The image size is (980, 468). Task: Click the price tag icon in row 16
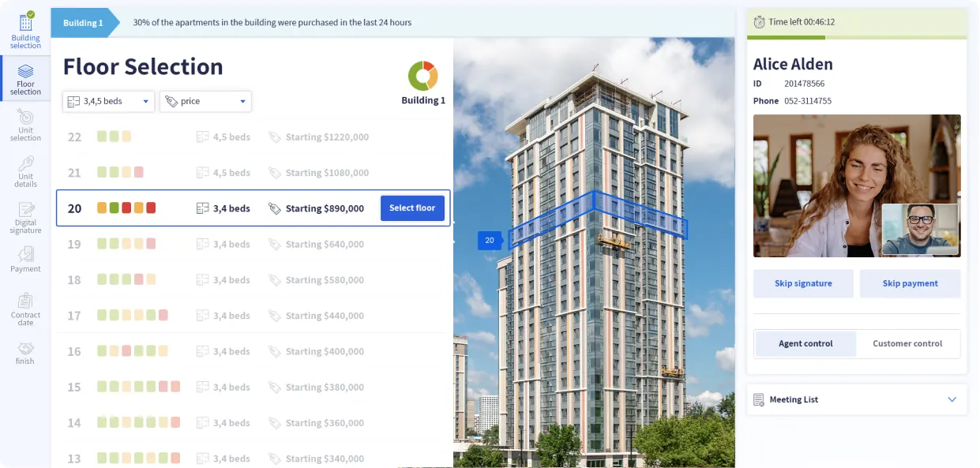pos(274,351)
